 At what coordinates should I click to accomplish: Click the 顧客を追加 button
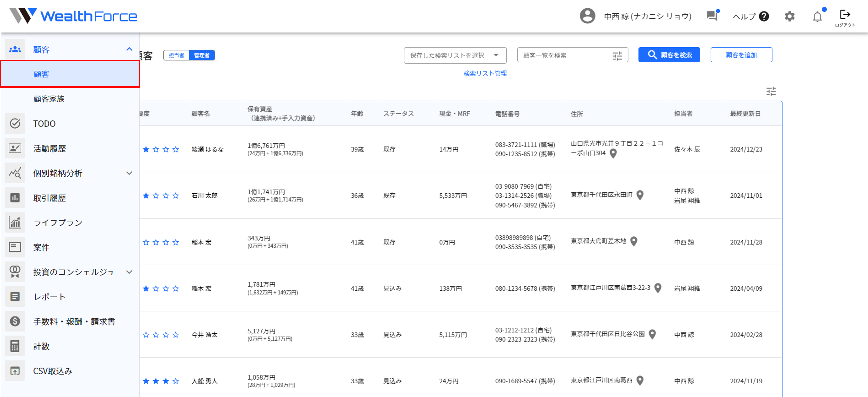pyautogui.click(x=741, y=55)
